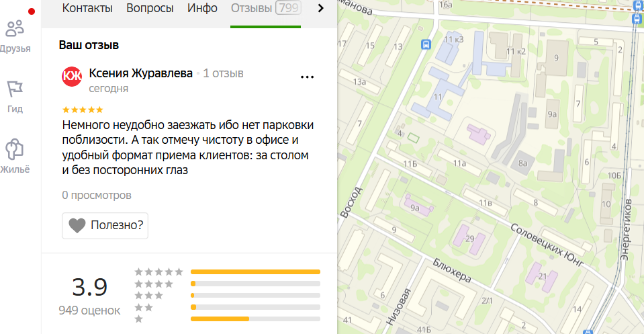Viewport: 644px width, 334px height.
Task: Open the Ксения Журавлева profile name
Action: pyautogui.click(x=141, y=73)
